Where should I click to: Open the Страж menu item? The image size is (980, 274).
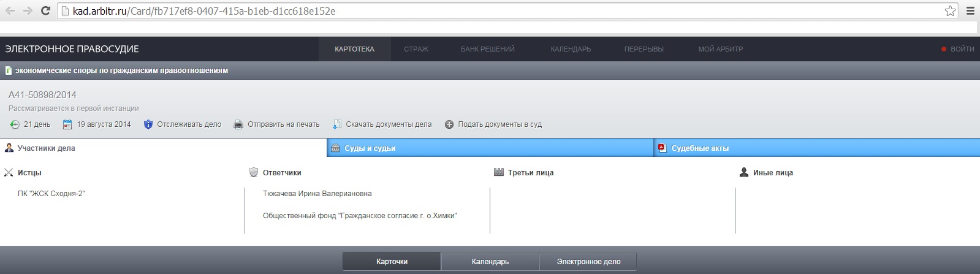[416, 49]
